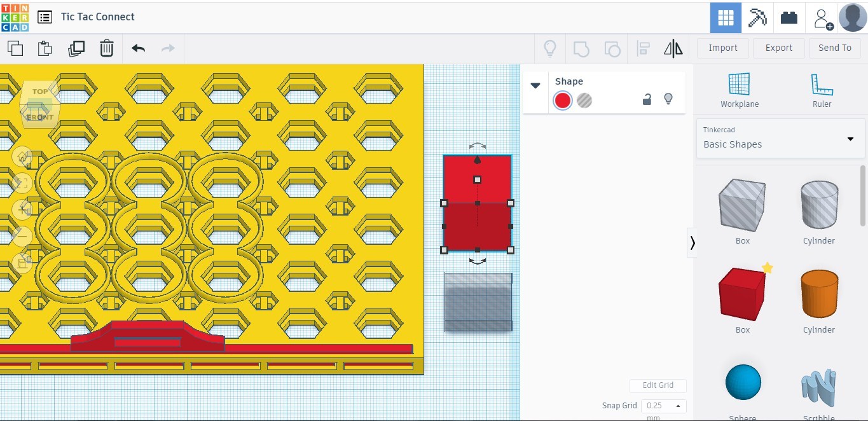This screenshot has width=868, height=421.
Task: Open the Basic Shapes dropdown
Action: [781, 138]
